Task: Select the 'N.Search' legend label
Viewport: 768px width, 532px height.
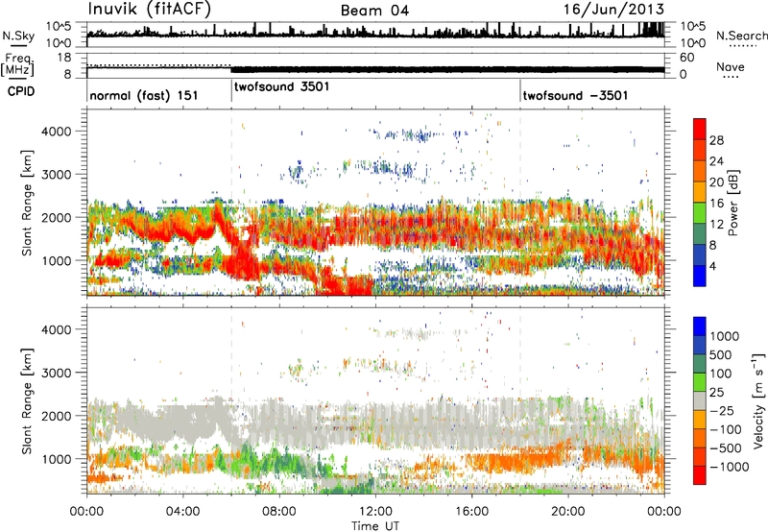Action: (742, 36)
